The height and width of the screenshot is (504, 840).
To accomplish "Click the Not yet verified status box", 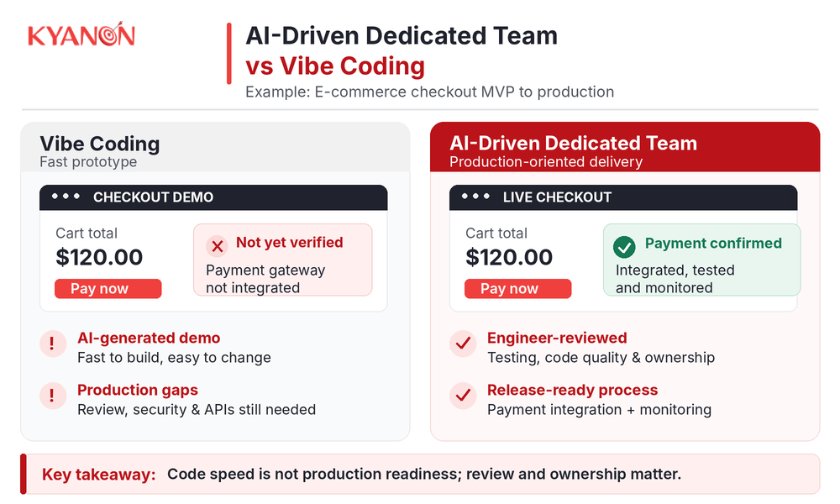I will coord(283,260).
